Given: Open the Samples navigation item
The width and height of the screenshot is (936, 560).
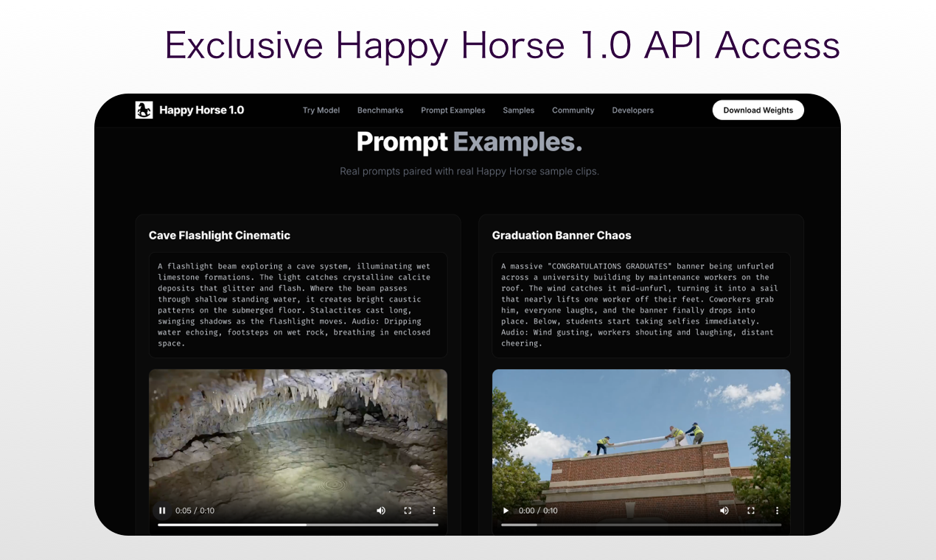Looking at the screenshot, I should [518, 110].
